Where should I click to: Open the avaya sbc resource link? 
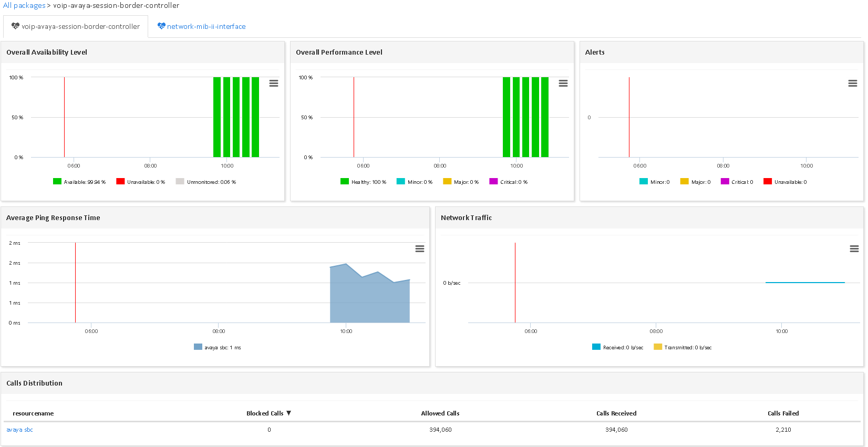click(x=19, y=430)
